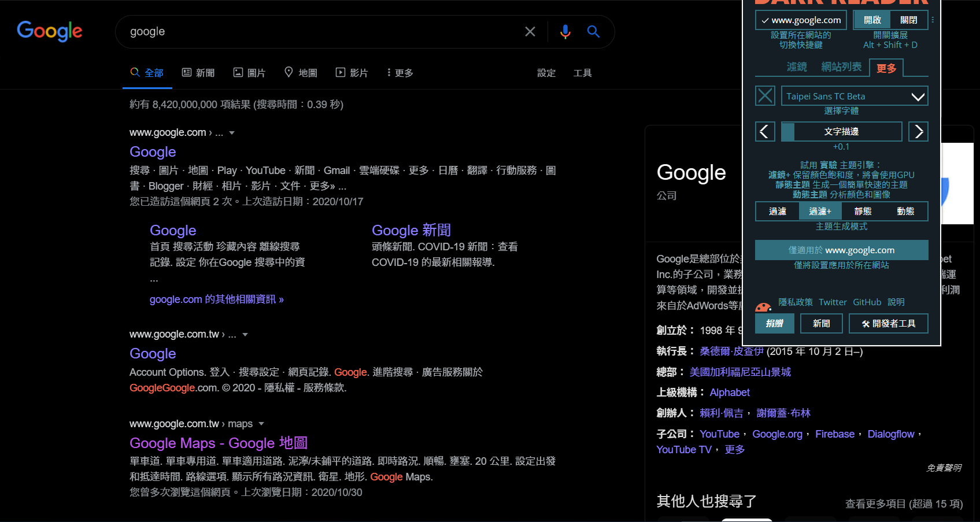Decrease 文字描邊 with left arrow
The height and width of the screenshot is (522, 980).
point(765,132)
